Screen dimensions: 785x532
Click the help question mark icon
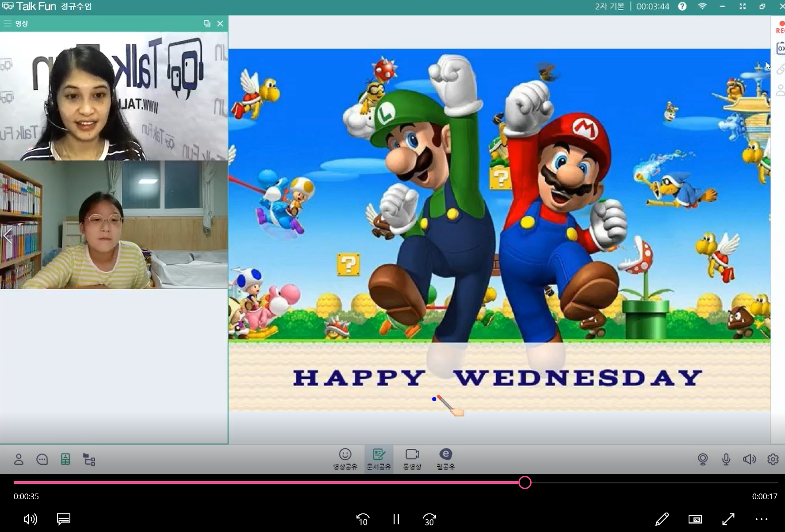682,6
